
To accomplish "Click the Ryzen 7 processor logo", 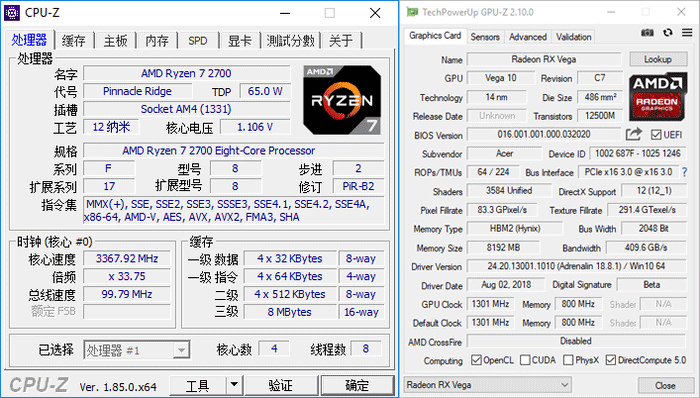I will (x=342, y=100).
